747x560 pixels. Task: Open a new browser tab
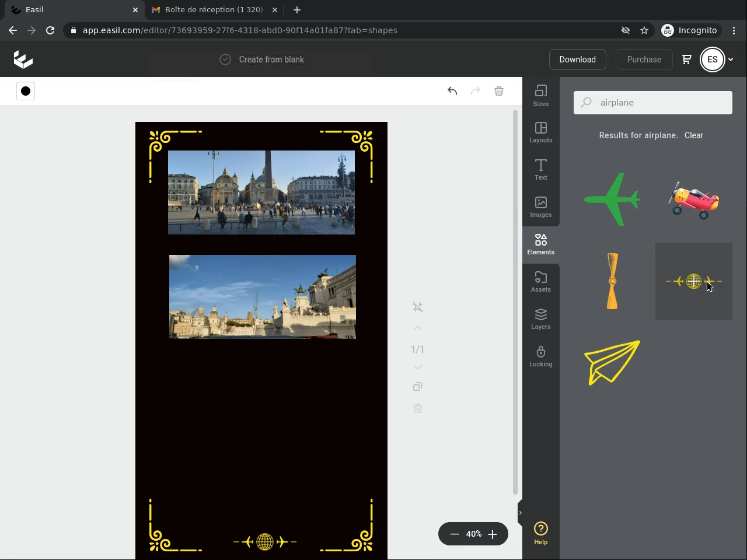click(297, 10)
